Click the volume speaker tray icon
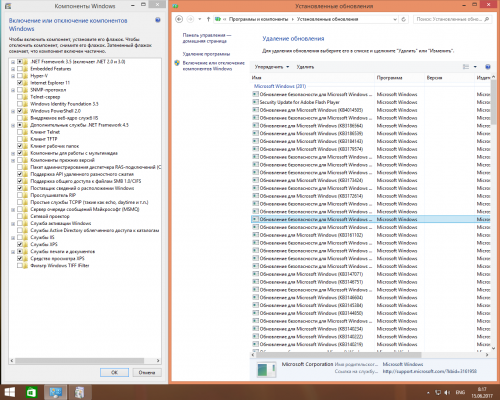This screenshot has width=500, height=400. click(x=447, y=393)
